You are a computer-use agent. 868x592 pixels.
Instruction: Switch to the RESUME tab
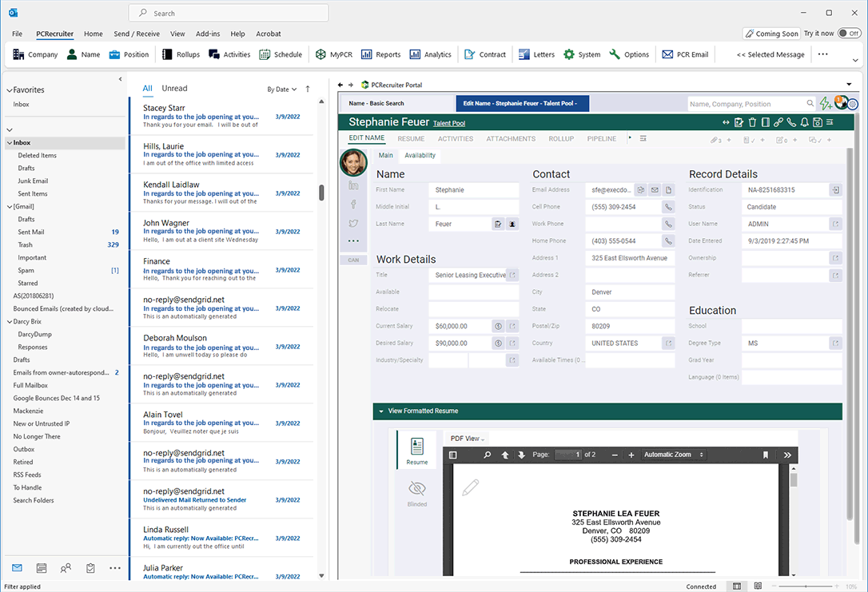click(x=411, y=139)
